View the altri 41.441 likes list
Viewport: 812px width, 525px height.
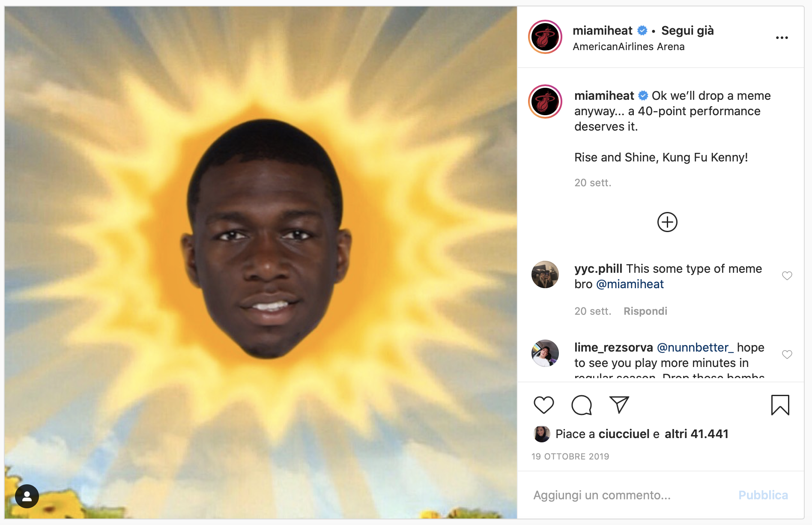(696, 434)
